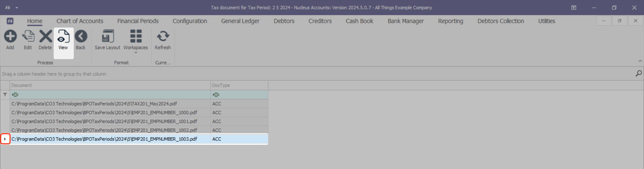Screen dimensions: 644x169
Task: Open the Creditors tab
Action: tap(320, 21)
